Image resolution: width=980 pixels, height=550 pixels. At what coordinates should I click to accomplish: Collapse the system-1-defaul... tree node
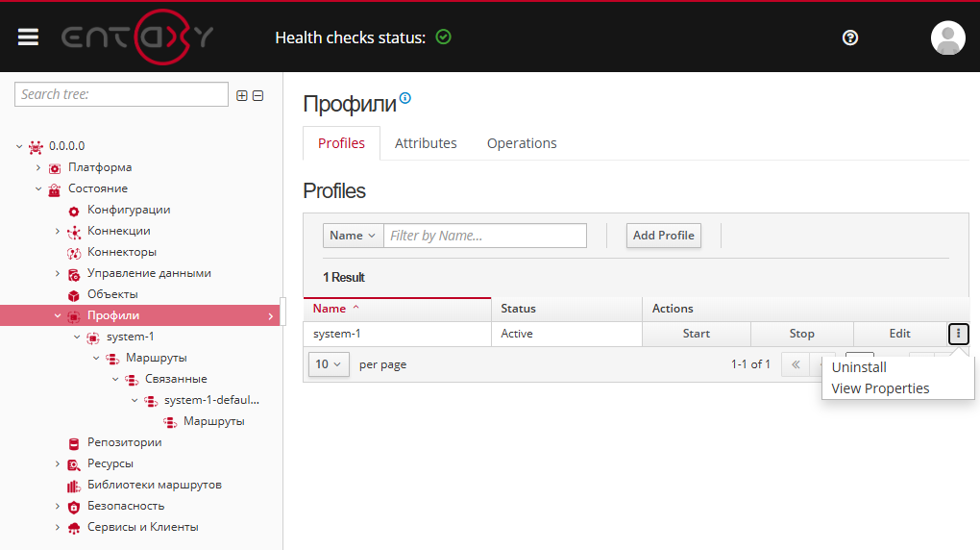[135, 400]
